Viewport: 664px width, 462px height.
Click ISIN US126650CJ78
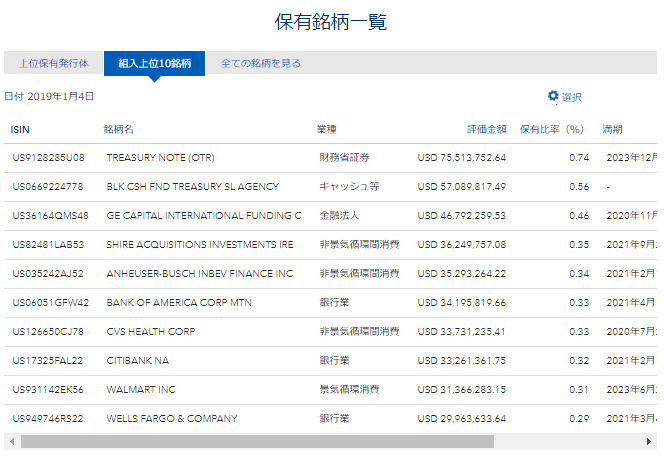click(x=48, y=332)
